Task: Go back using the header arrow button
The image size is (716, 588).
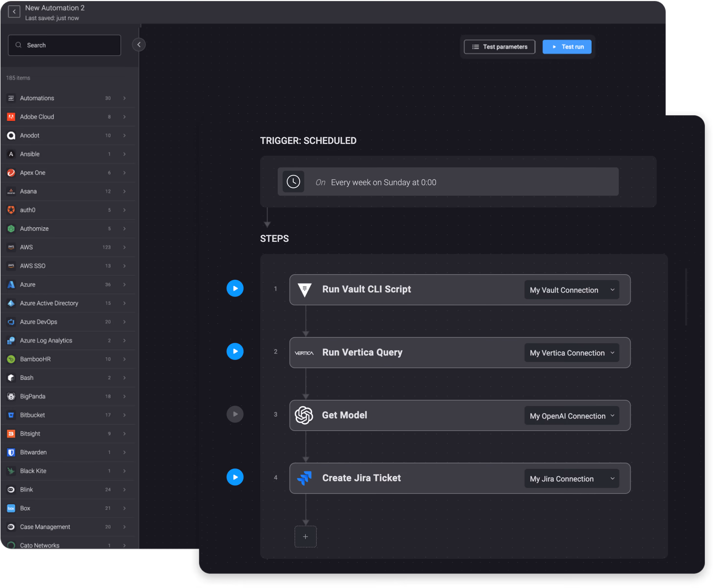Action: [14, 12]
